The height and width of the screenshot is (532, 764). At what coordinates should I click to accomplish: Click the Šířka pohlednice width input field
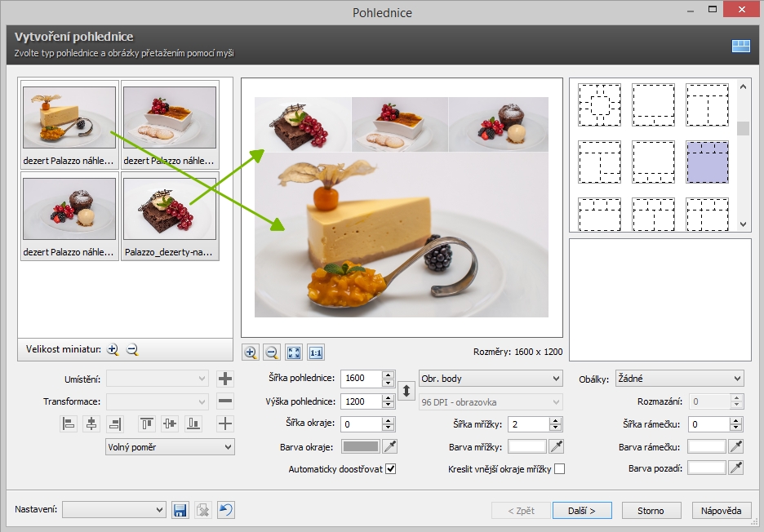tap(361, 379)
